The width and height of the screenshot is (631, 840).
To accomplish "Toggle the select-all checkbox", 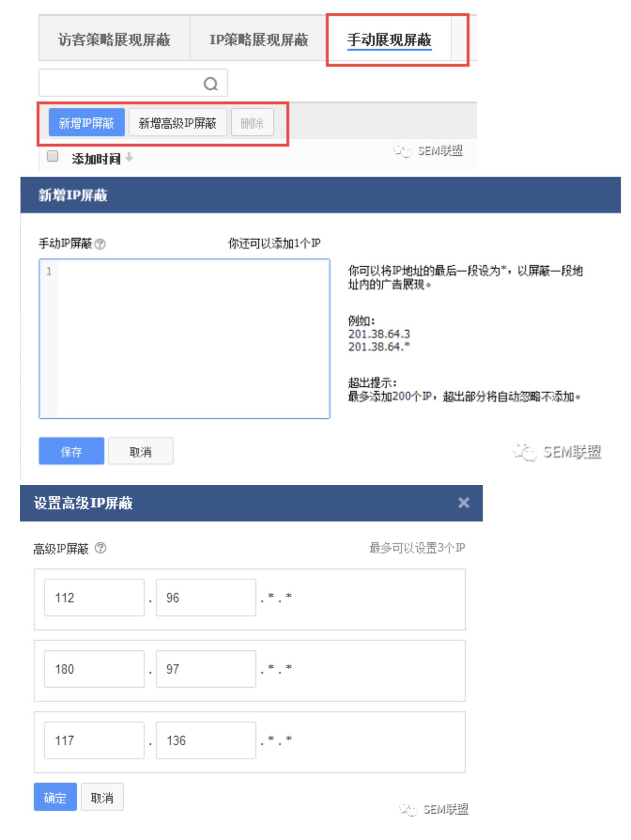I will tap(53, 156).
